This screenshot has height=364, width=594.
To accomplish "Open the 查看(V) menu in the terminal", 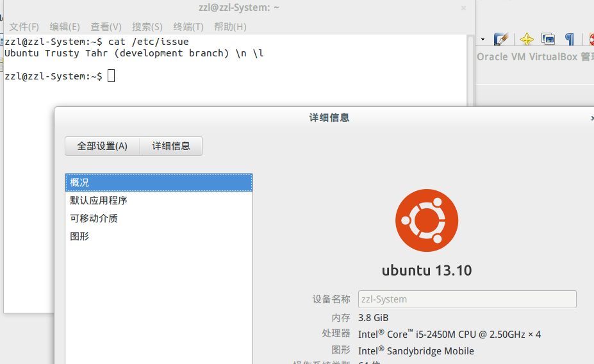I will pyautogui.click(x=106, y=27).
